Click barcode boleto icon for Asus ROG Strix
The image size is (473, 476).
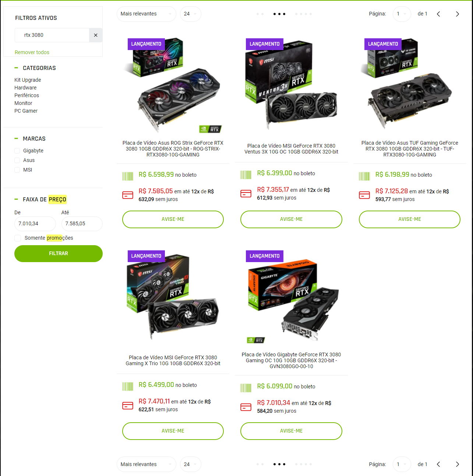[x=128, y=176]
